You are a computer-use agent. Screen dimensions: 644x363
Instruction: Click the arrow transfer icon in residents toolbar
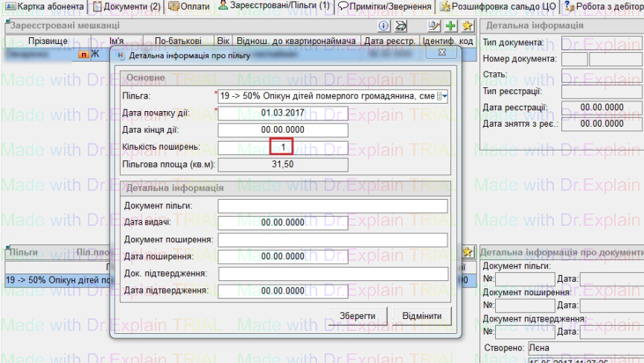click(x=401, y=25)
